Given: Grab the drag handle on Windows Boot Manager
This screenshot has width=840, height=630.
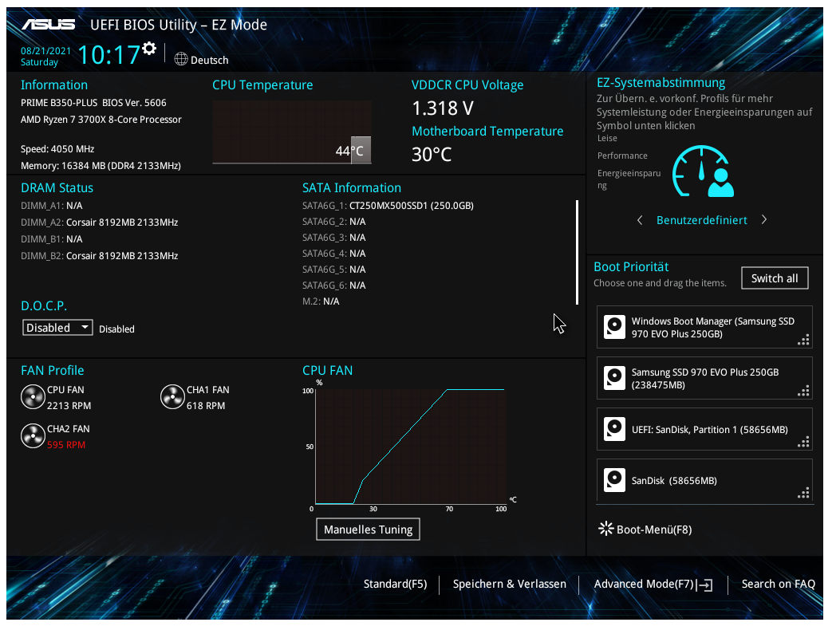Looking at the screenshot, I should [803, 340].
